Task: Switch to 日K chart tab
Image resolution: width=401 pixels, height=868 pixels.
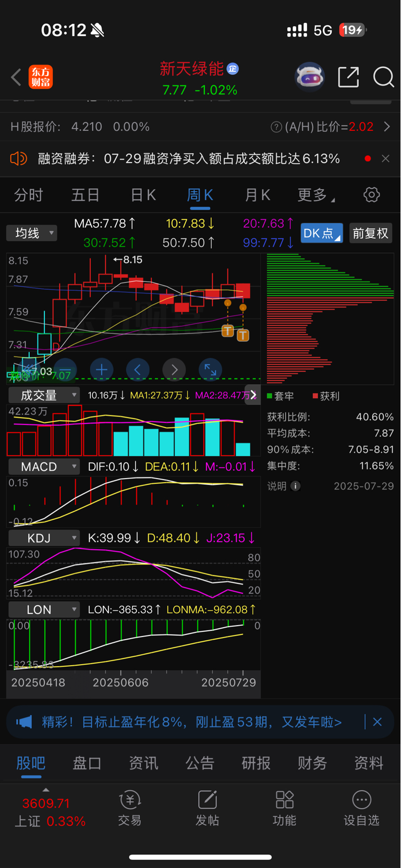Action: click(x=143, y=195)
